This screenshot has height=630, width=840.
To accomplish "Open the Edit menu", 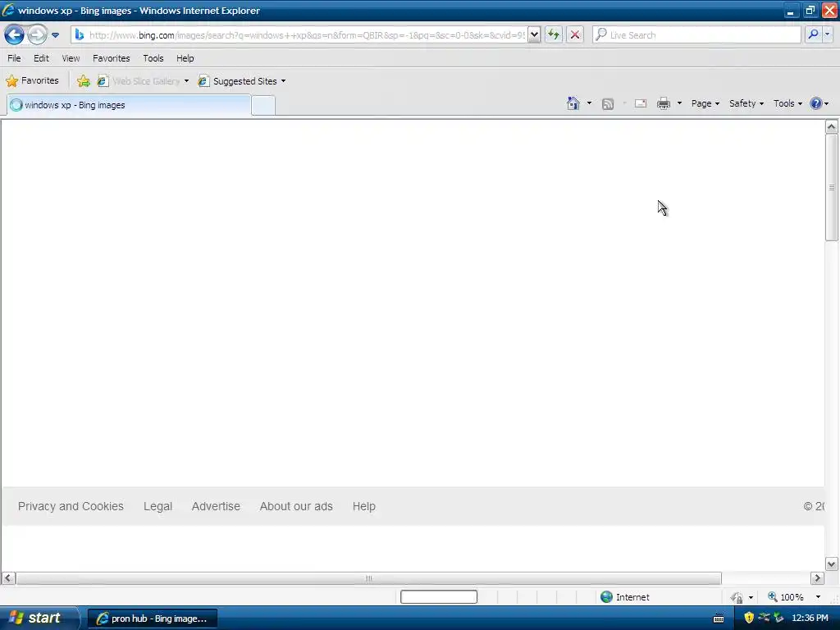I will tap(41, 58).
